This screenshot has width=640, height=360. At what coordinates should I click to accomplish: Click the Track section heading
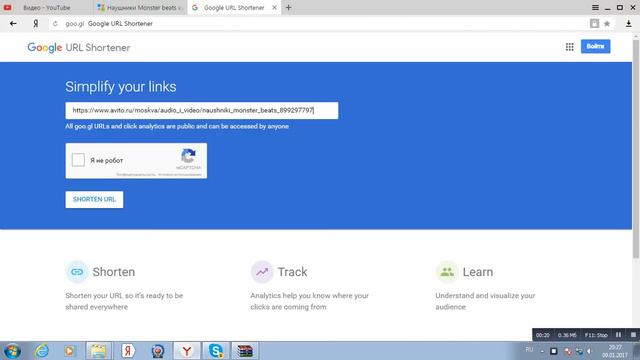point(292,272)
